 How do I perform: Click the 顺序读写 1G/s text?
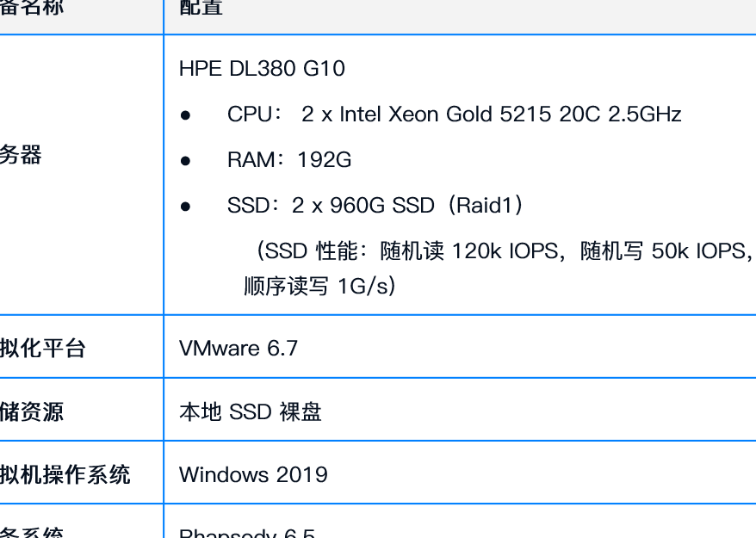tap(319, 286)
